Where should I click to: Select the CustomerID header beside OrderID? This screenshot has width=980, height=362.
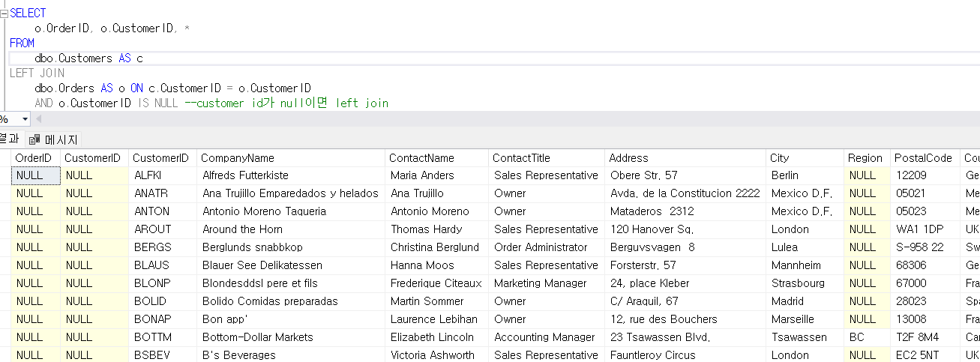tap(94, 158)
